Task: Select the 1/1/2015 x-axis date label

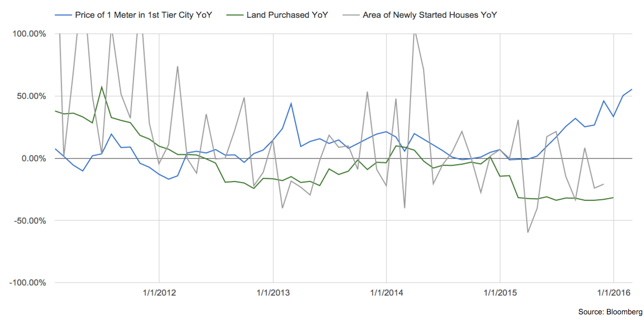Action: coord(500,293)
